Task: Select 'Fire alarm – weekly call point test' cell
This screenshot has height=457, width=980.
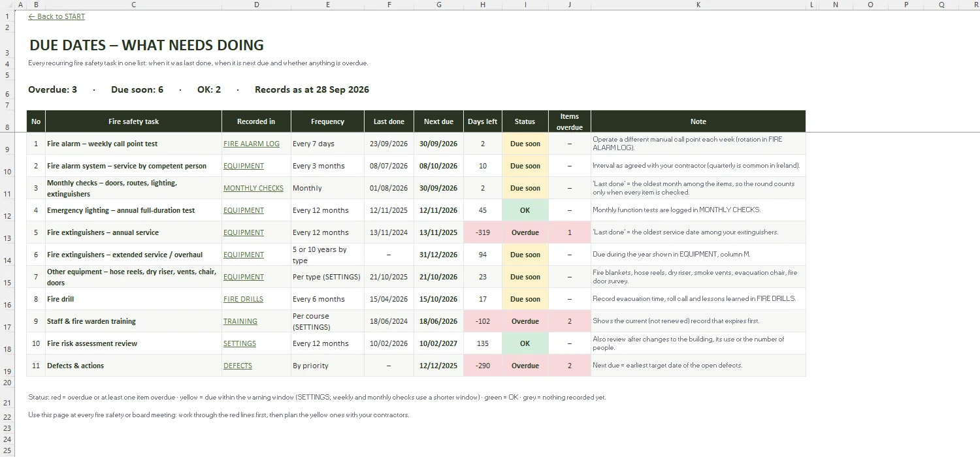Action: click(x=133, y=144)
